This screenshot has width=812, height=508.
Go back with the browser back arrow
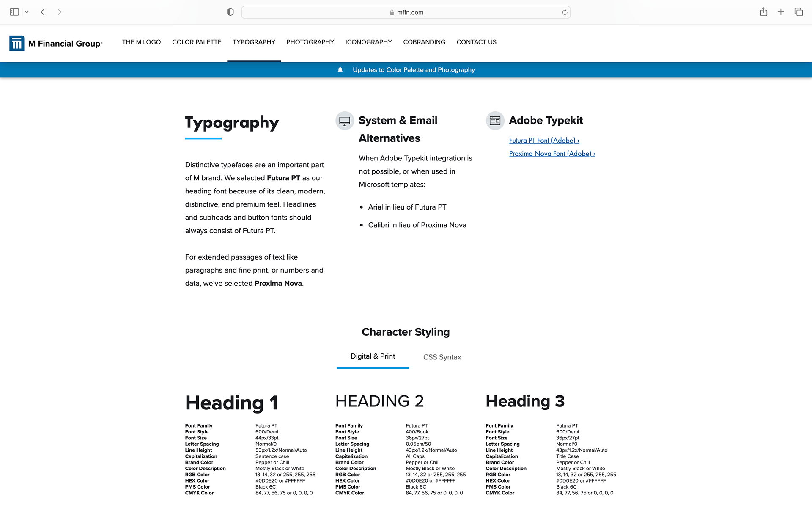pyautogui.click(x=43, y=12)
